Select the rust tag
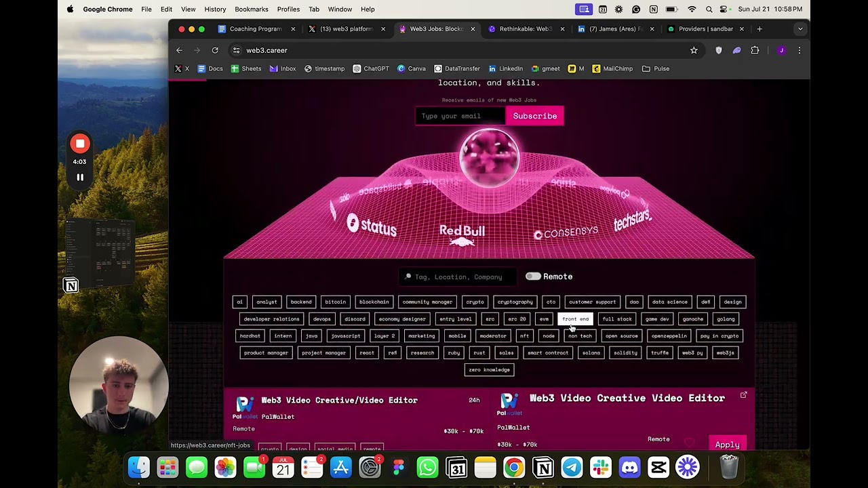Viewport: 868px width, 488px height. point(479,353)
